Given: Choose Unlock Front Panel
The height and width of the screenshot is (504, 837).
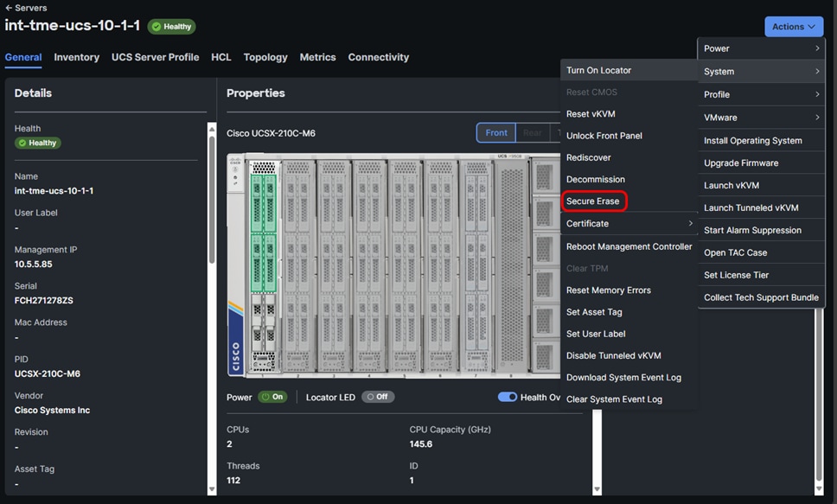Looking at the screenshot, I should click(629, 136).
